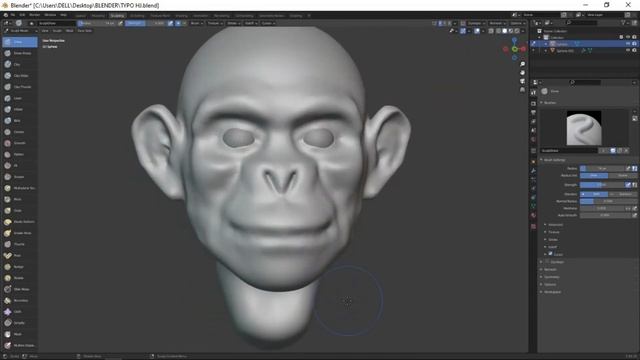Image resolution: width=640 pixels, height=360 pixels.
Task: Select the Pinch brush
Action: click(x=20, y=199)
